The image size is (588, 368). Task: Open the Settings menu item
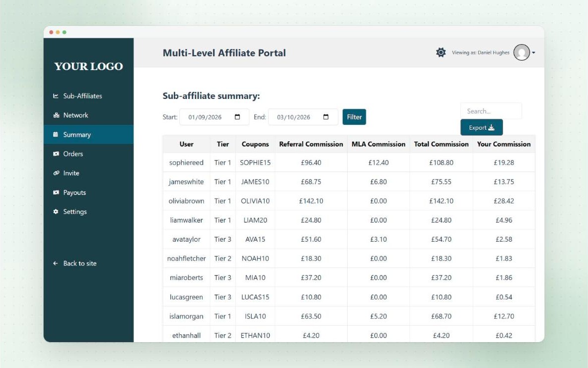(88, 211)
